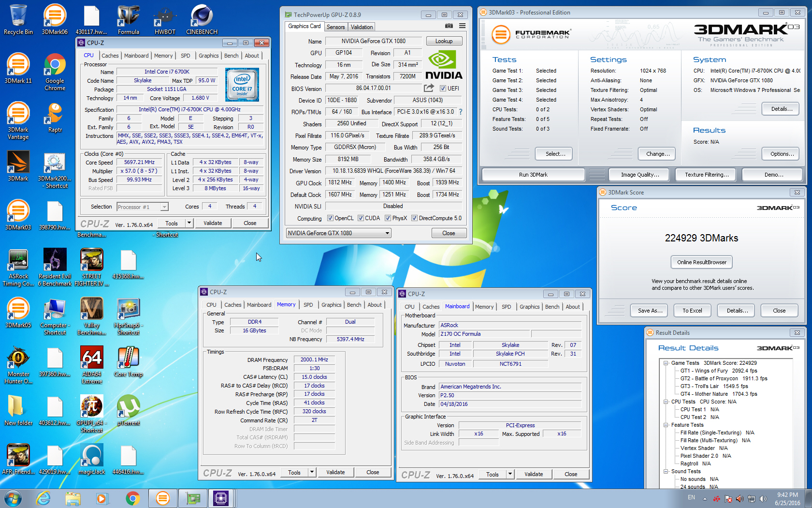This screenshot has height=508, width=812.
Task: Open the magicJack desktop icon
Action: click(x=92, y=460)
